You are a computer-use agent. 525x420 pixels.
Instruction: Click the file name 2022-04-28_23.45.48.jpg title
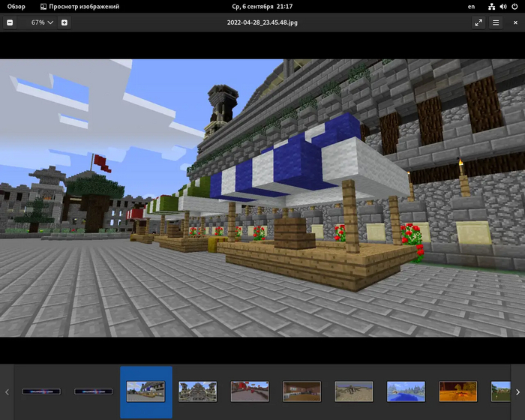[x=262, y=22]
